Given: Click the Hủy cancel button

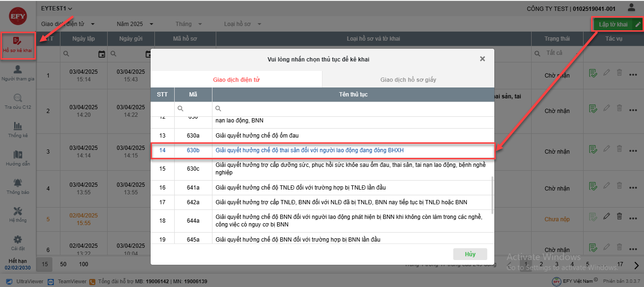Looking at the screenshot, I should pos(470,254).
